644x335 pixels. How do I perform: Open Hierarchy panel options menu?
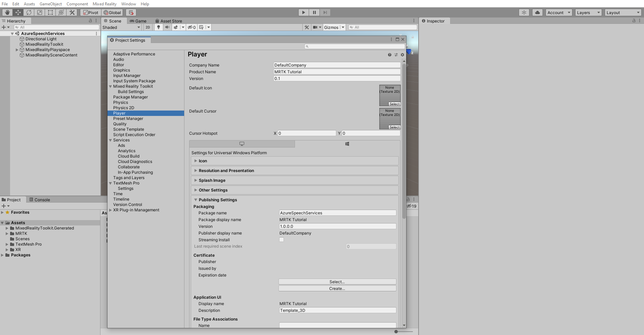coord(96,21)
